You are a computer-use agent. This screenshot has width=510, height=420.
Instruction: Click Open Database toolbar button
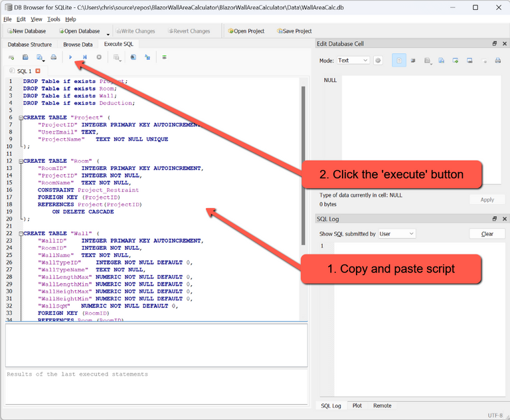click(80, 31)
